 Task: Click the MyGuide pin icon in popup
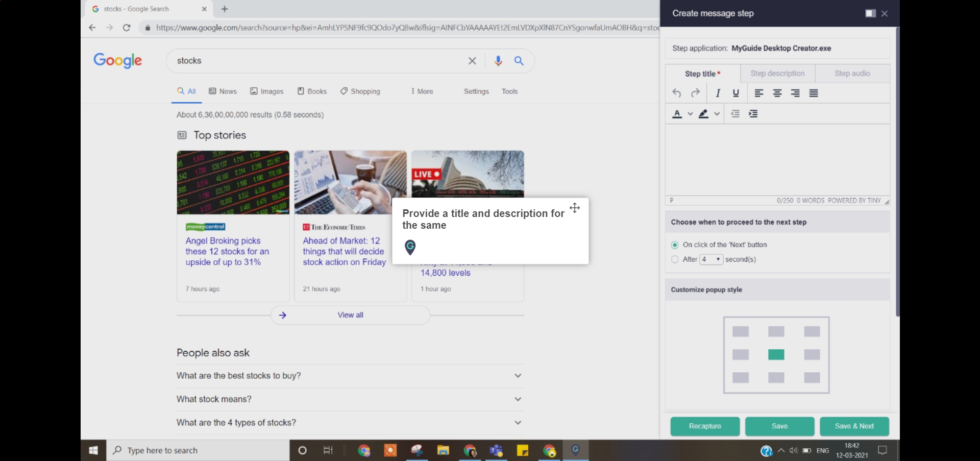[x=410, y=248]
